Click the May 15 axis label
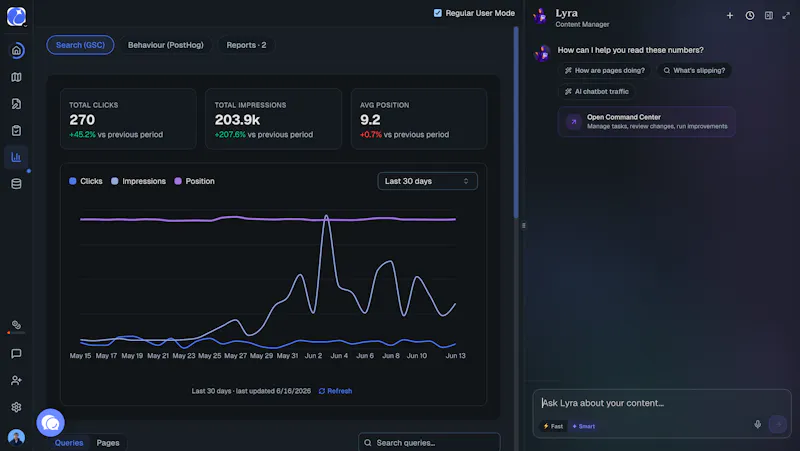Image resolution: width=800 pixels, height=451 pixels. point(80,356)
